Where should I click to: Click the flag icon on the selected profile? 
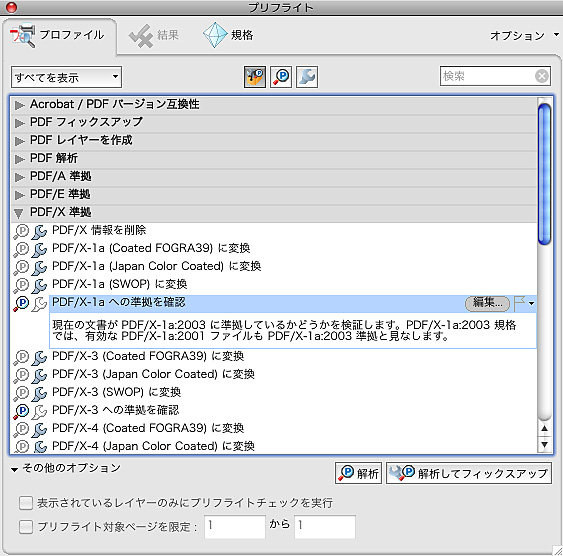519,303
